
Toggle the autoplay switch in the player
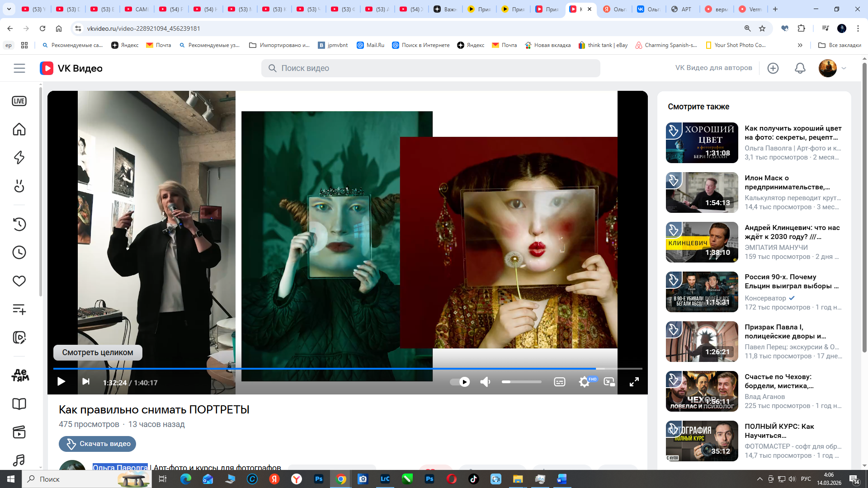460,382
